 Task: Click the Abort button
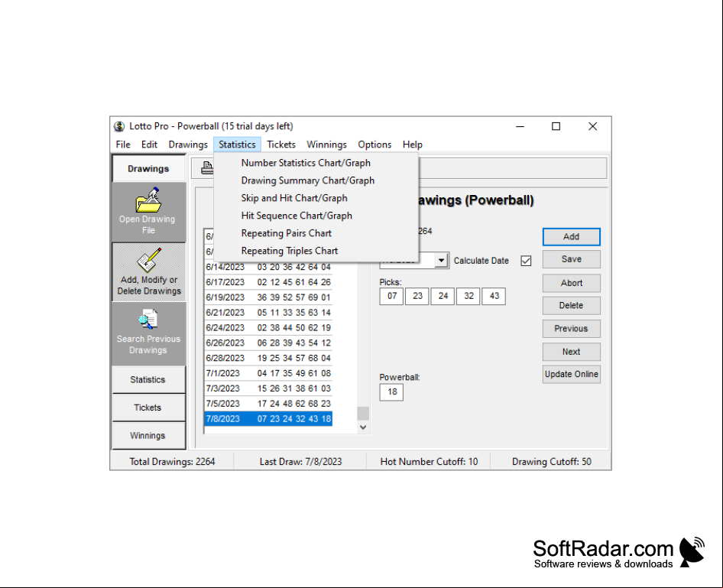pos(572,283)
